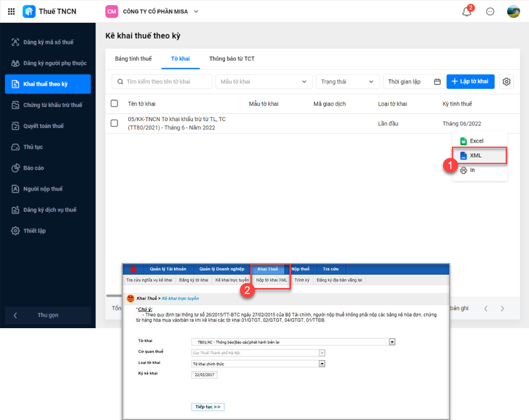Toggle the select-all checkbox in table header
Image resolution: width=529 pixels, height=420 pixels.
[115, 103]
